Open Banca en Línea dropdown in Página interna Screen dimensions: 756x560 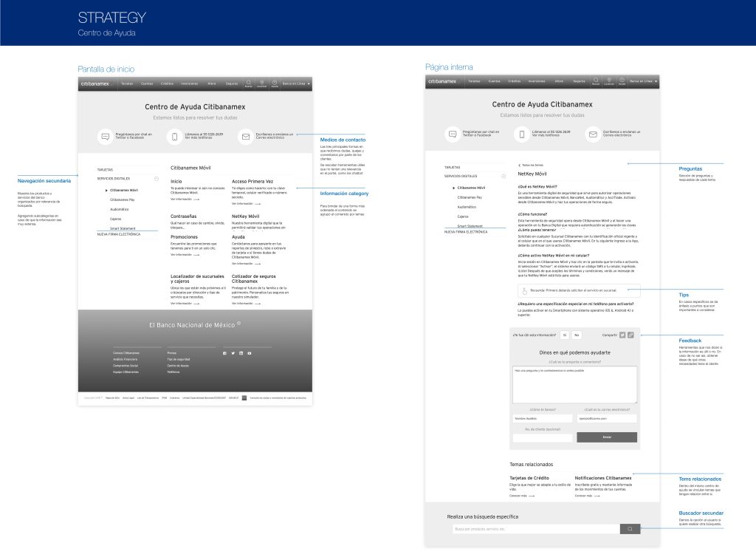pyautogui.click(x=643, y=81)
